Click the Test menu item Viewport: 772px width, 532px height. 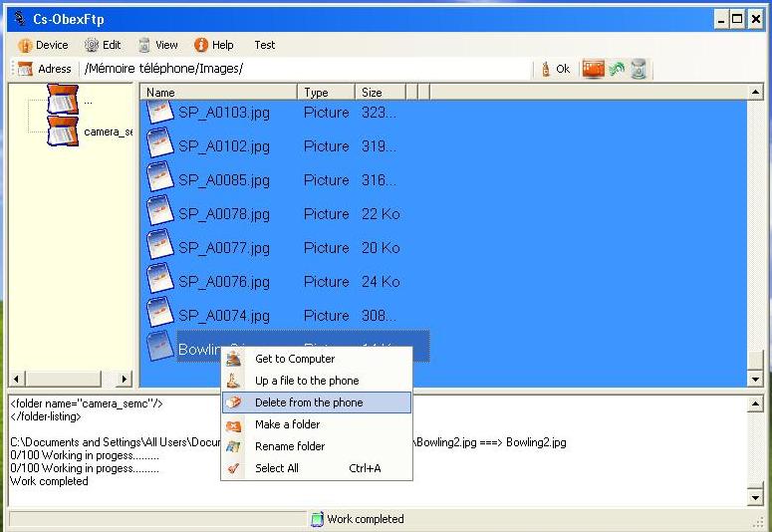pyautogui.click(x=265, y=45)
